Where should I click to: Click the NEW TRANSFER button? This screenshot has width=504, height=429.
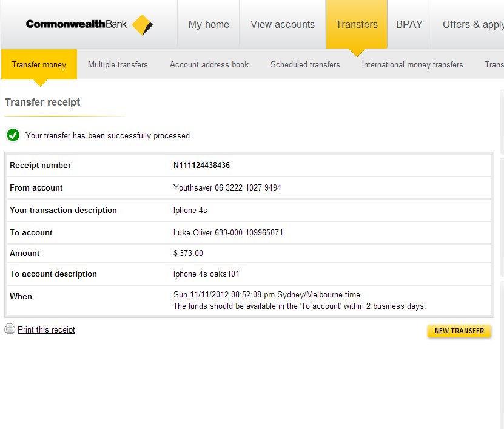pos(459,331)
